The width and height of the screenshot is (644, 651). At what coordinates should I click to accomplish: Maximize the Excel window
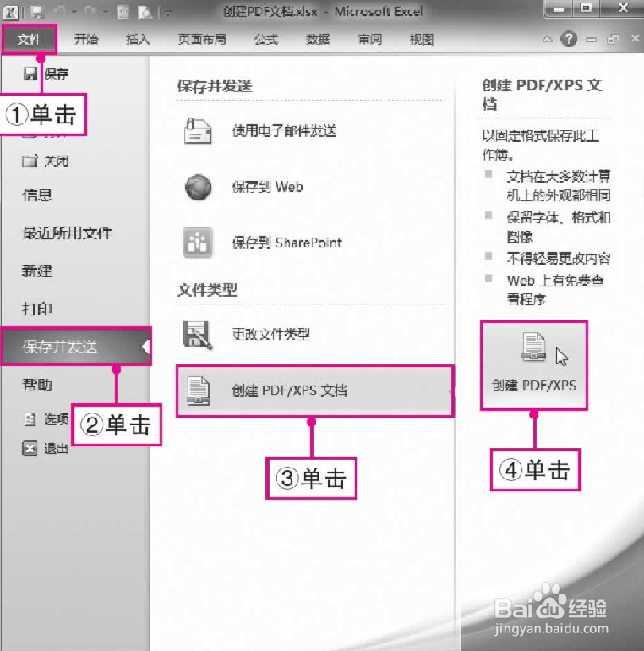(x=587, y=8)
